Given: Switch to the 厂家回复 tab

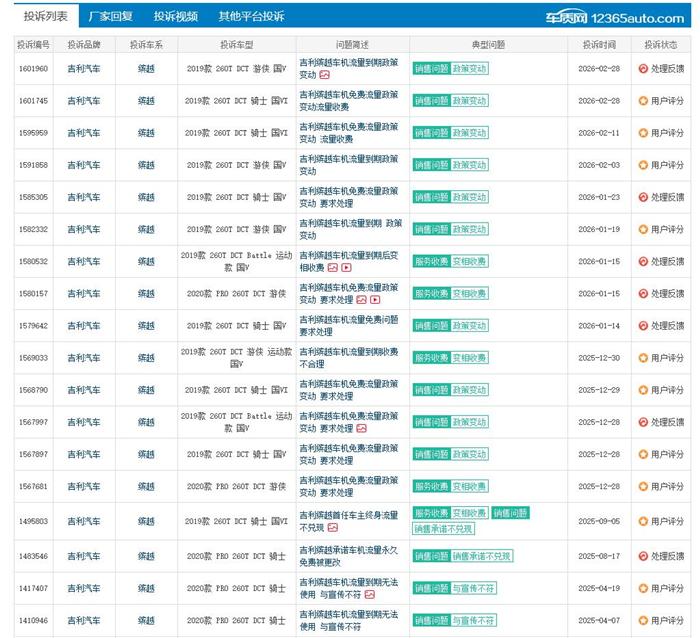Looking at the screenshot, I should coord(110,16).
